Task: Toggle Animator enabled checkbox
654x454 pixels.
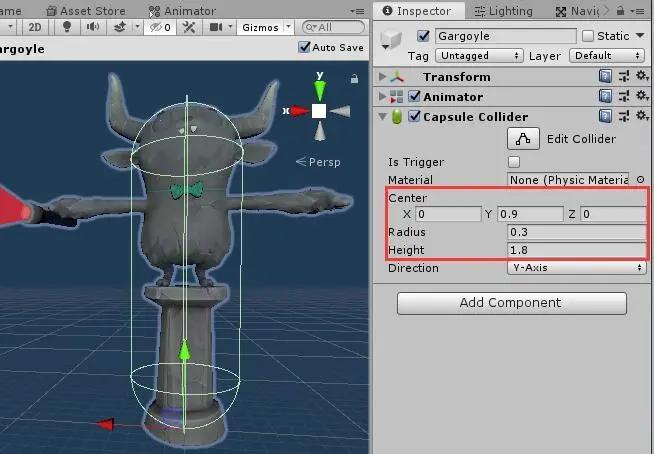Action: pos(414,96)
